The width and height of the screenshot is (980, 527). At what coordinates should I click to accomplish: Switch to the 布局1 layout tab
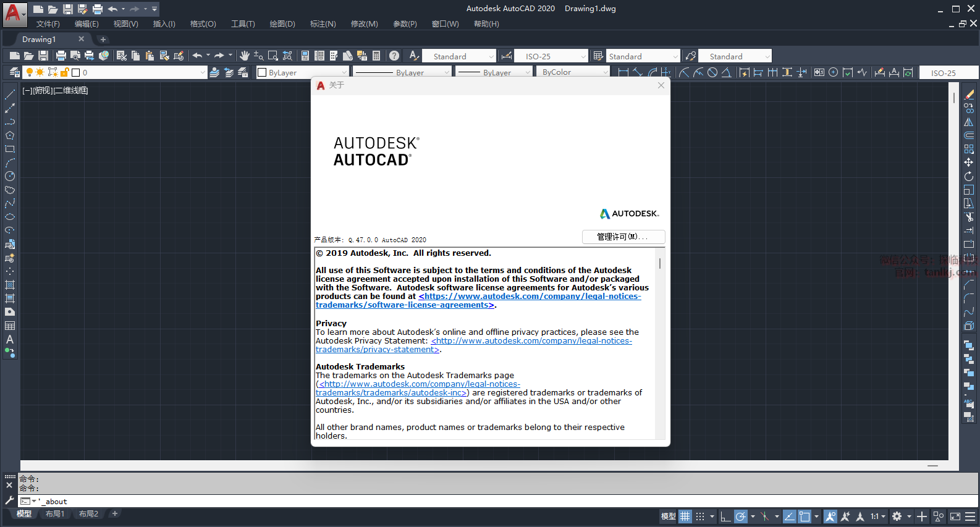pos(55,514)
